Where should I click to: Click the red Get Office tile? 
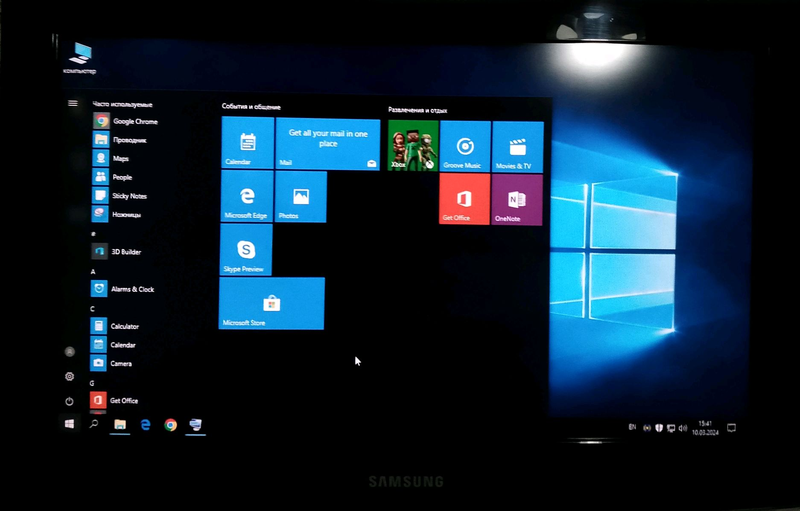465,199
